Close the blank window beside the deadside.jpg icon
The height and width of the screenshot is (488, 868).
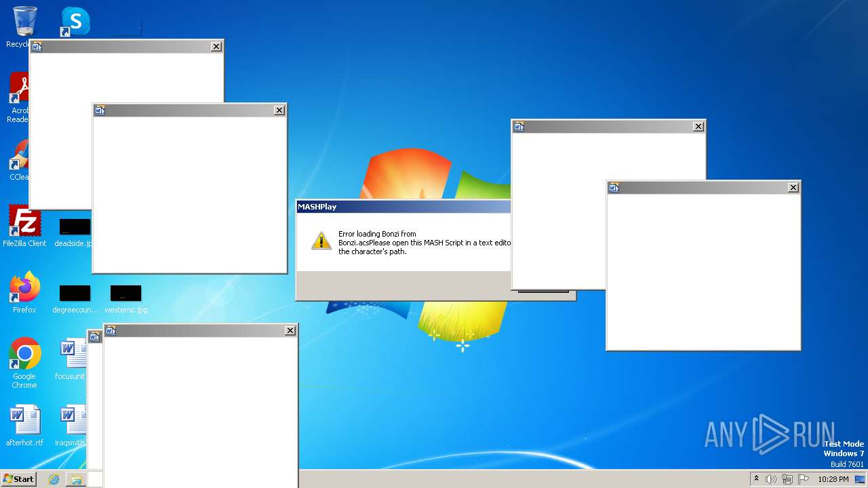pyautogui.click(x=279, y=110)
